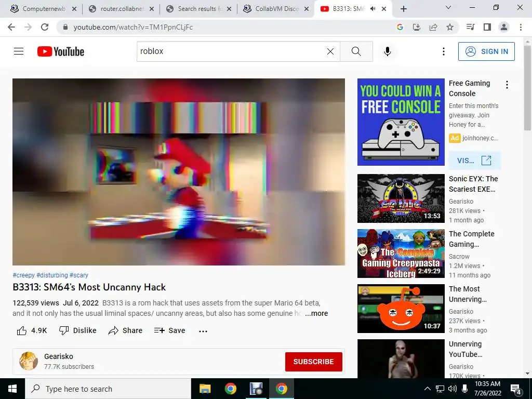Toggle the Chrome side panel

487,27
